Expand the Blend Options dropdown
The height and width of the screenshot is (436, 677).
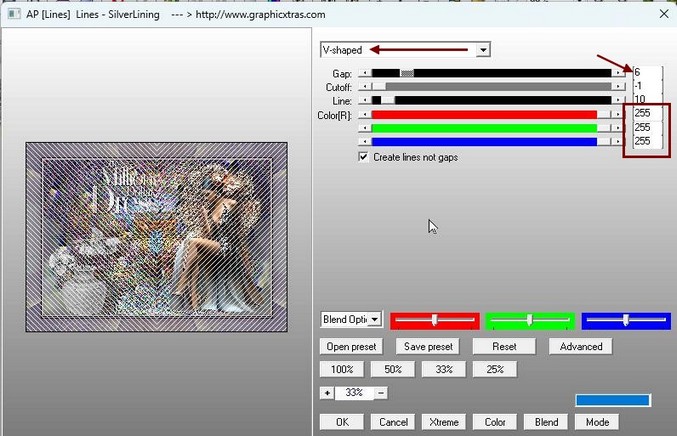tap(375, 320)
